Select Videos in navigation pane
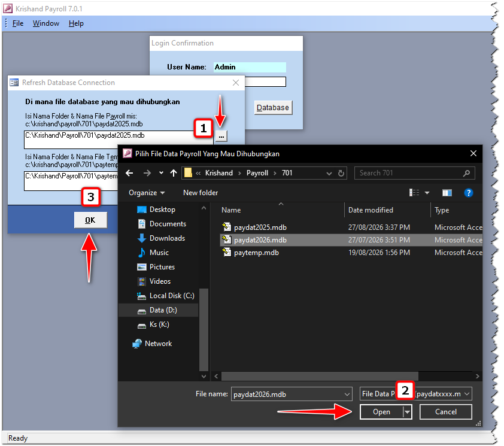This screenshot has height=446, width=504. coord(160,282)
